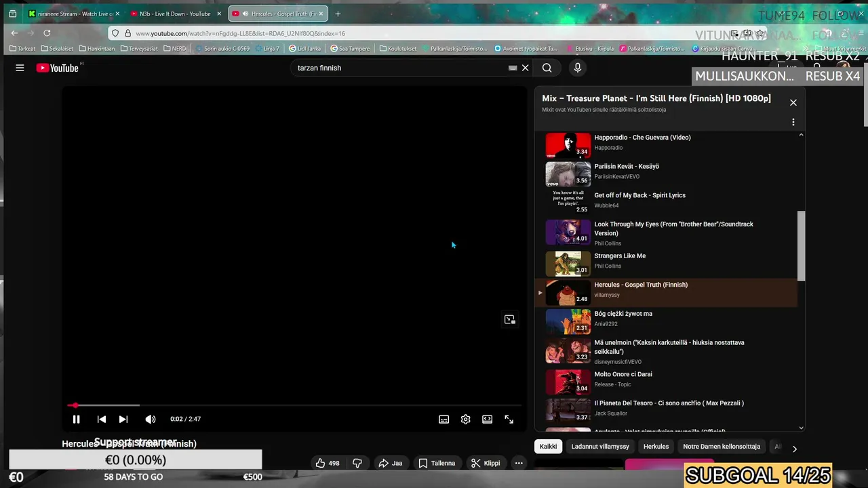Screen dimensions: 868x488
Task: Open the Etusivu - Kipula bookmark
Action: 590,49
